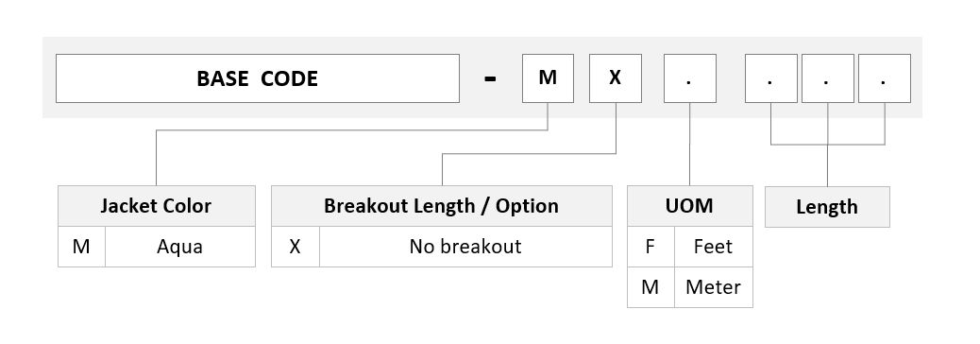Screen dimensions: 980x344
Task: Select the Meter unit cell
Action: click(x=713, y=287)
